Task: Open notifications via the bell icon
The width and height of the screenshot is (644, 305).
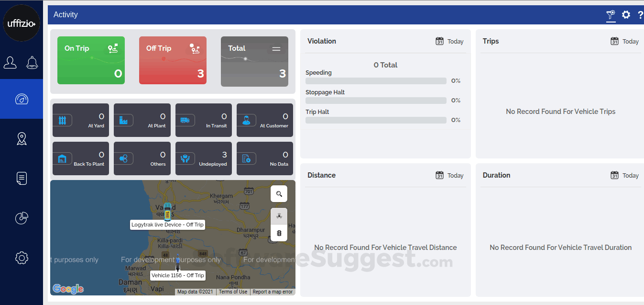Action: pyautogui.click(x=32, y=62)
